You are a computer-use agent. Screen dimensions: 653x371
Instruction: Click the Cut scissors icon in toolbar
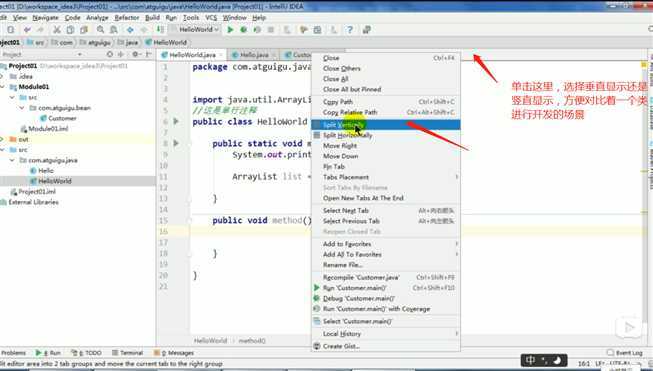click(x=57, y=30)
